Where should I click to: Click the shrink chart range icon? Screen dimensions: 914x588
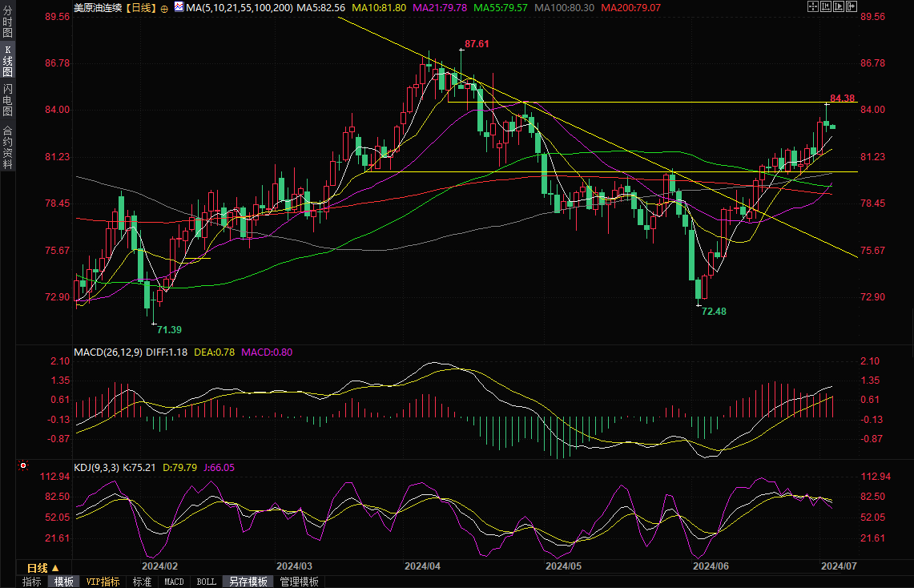point(825,7)
